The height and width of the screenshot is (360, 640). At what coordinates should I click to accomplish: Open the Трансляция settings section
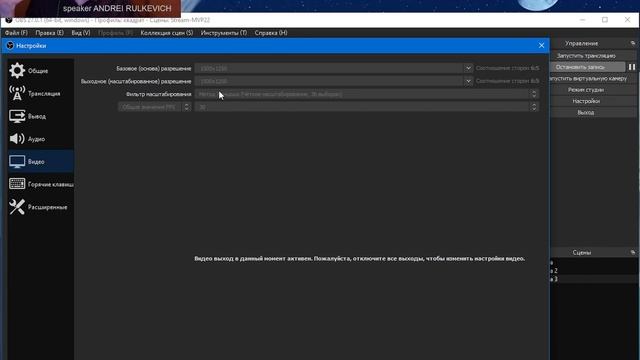40,93
